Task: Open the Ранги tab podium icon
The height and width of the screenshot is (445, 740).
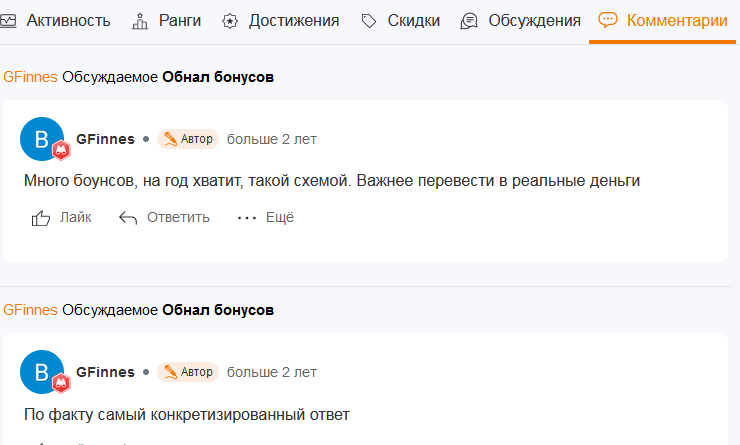Action: pos(140,21)
